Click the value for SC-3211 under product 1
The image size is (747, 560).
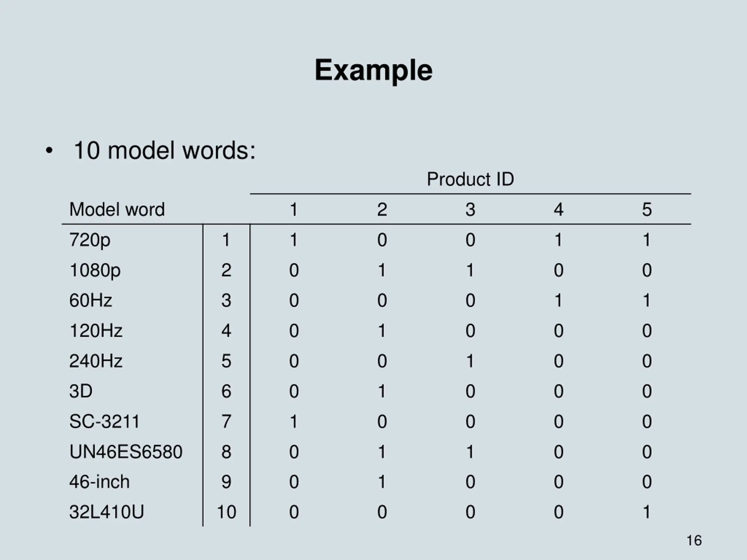[294, 421]
